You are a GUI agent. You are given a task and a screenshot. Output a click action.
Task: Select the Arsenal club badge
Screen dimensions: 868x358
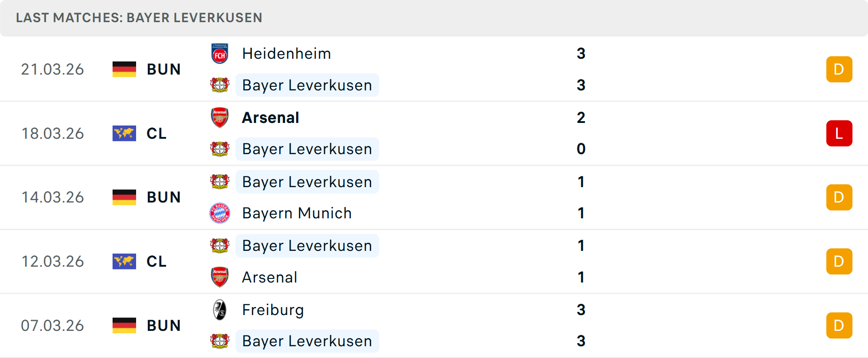[220, 117]
